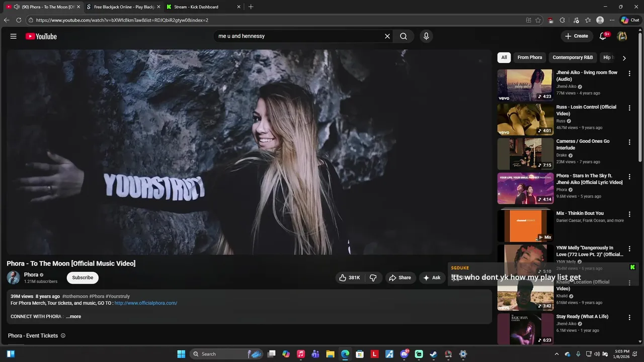Screen dimensions: 644x362
Task: Share the video
Action: (x=399, y=278)
